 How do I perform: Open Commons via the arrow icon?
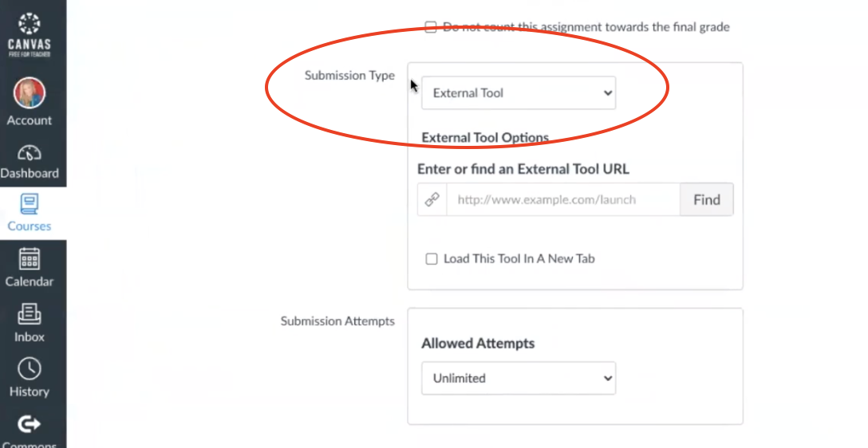(30, 424)
